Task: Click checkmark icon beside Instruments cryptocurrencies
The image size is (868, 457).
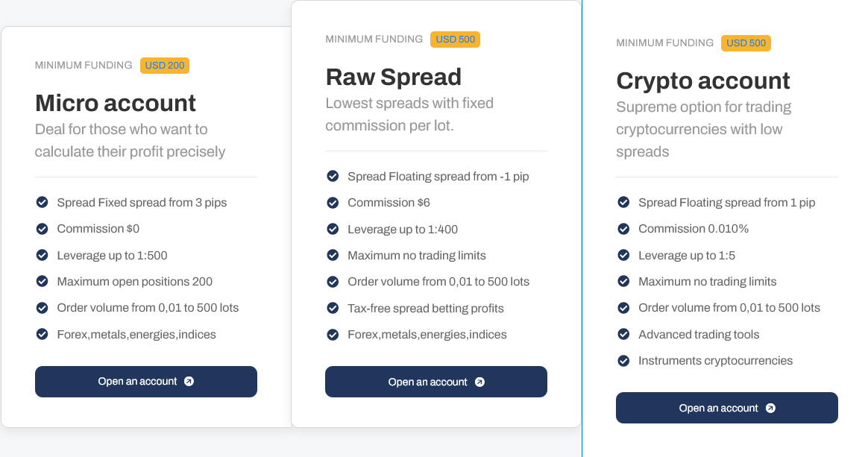Action: pyautogui.click(x=623, y=361)
